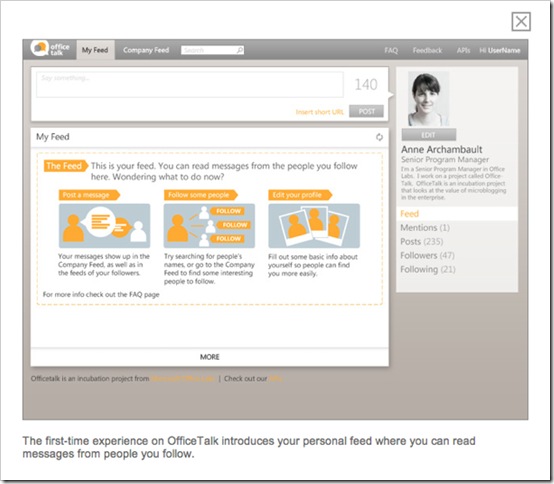Open Mentions (1) in the sidebar

tap(425, 228)
